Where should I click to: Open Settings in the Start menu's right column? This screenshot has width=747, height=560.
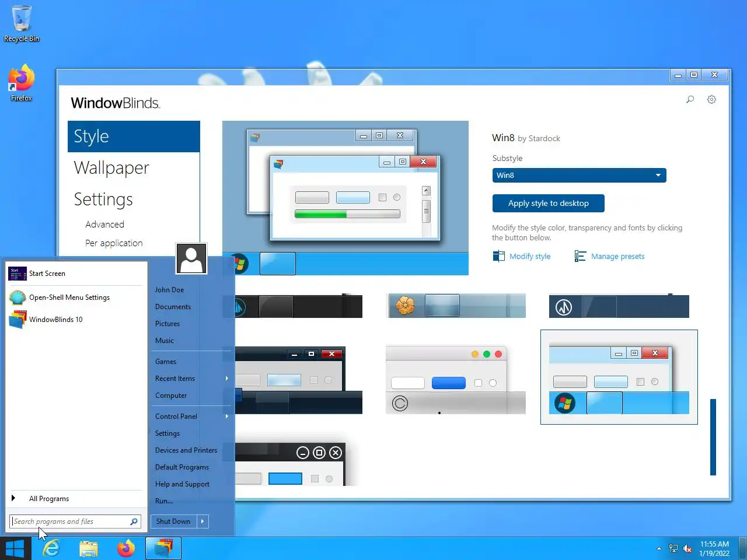[x=167, y=433]
